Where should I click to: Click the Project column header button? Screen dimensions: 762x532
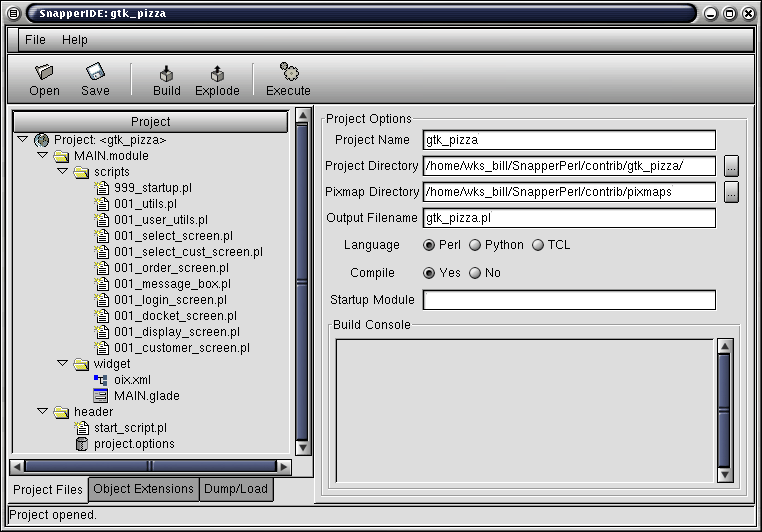pos(150,121)
